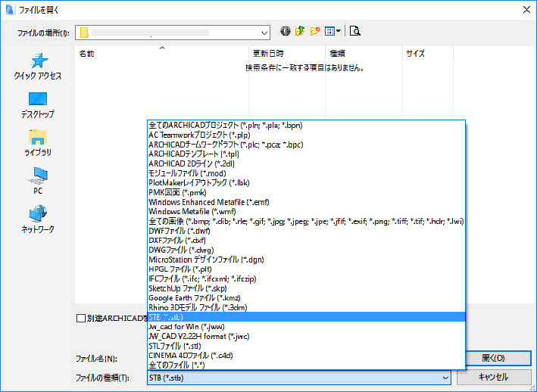This screenshot has height=392, width=537.
Task: Click the file preview search icon
Action: 354,31
